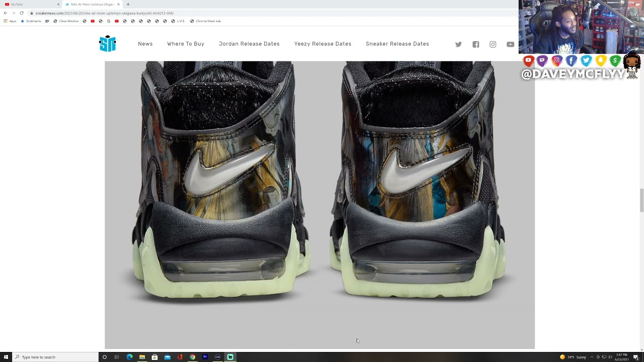Click the Cortana circle on taskbar
The width and height of the screenshot is (644, 362).
tap(104, 357)
